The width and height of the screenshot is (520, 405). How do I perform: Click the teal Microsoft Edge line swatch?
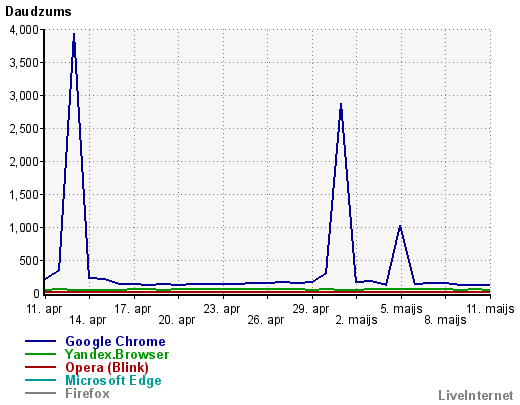[x=40, y=380]
